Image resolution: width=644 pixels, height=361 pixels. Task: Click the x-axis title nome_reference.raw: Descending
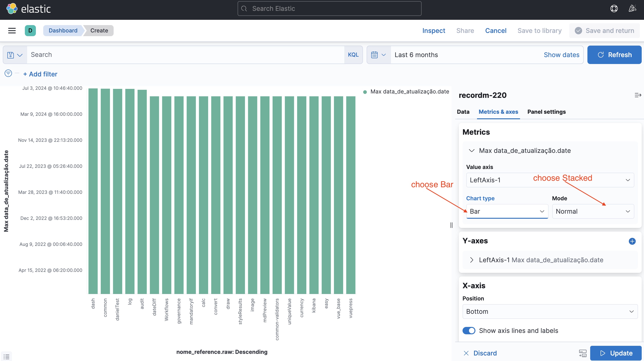tap(222, 352)
